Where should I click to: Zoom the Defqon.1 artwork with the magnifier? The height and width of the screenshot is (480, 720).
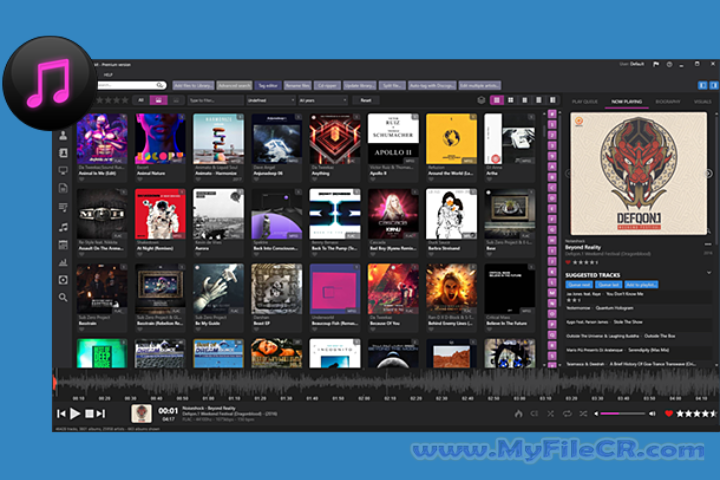point(709,231)
